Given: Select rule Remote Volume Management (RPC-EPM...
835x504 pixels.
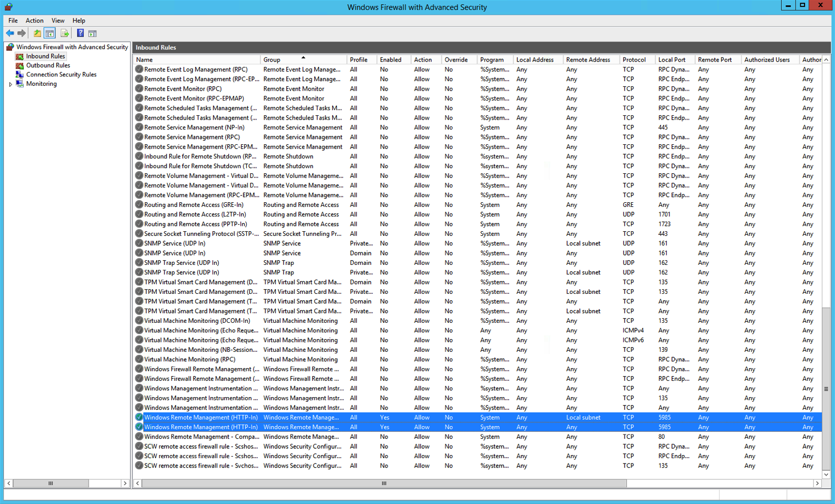Looking at the screenshot, I should 201,195.
